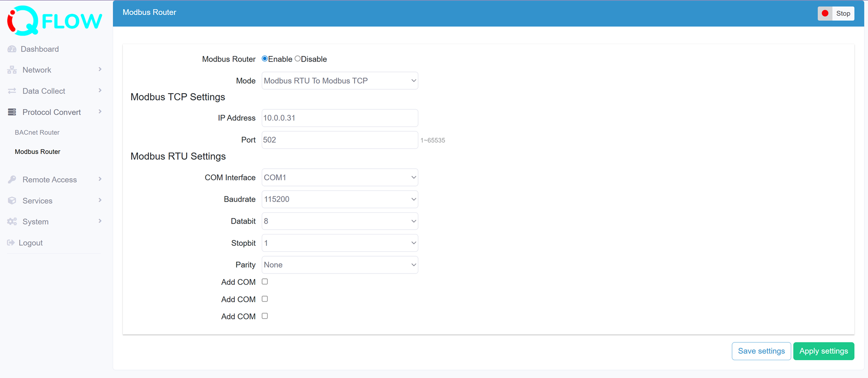The height and width of the screenshot is (378, 868).
Task: Expand the System menu chevron
Action: point(100,221)
